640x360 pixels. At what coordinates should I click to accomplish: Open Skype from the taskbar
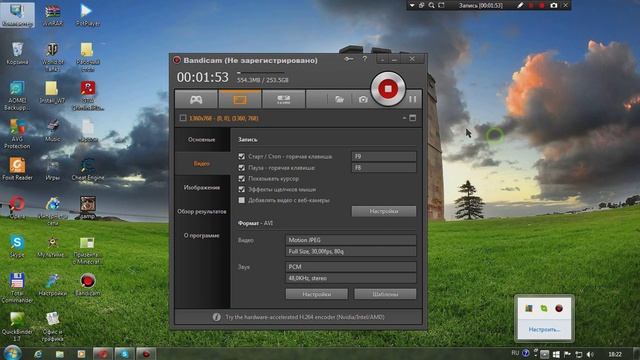(x=124, y=354)
